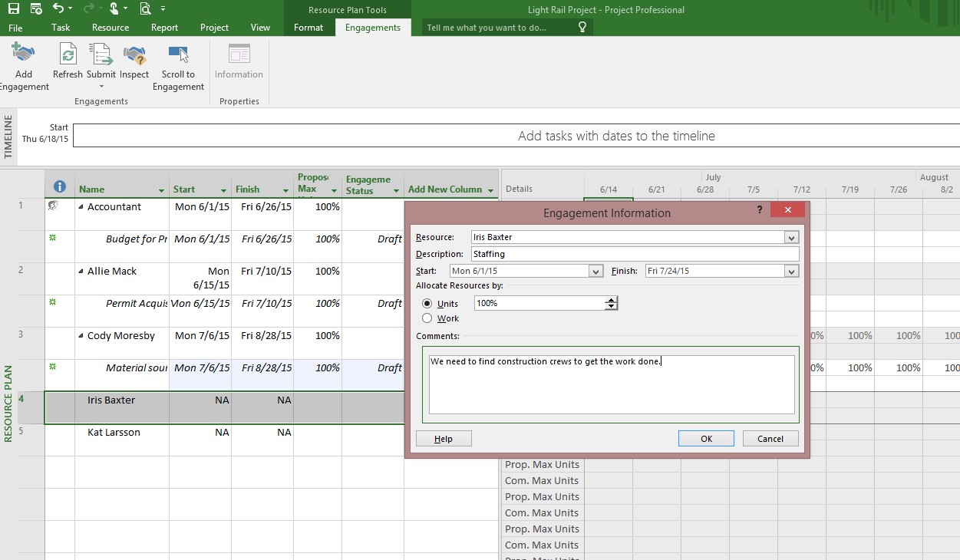Click in the Description field containing Staffing
The height and width of the screenshot is (560, 960).
tap(634, 254)
